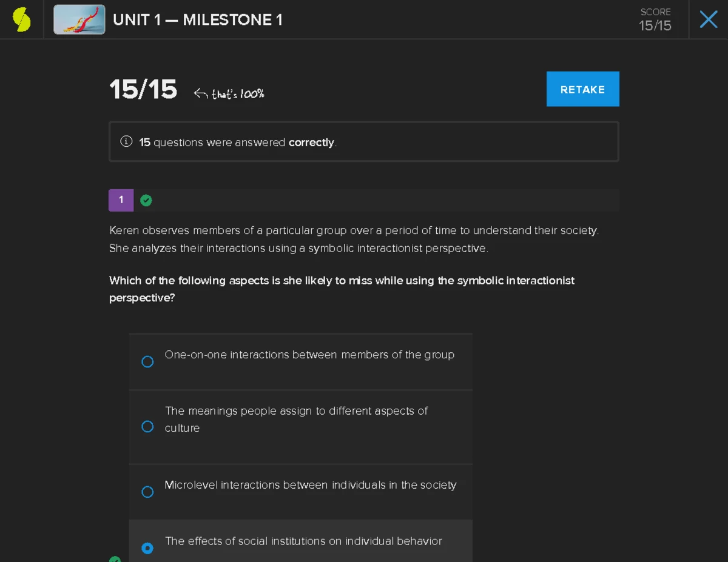Select the One-on-one interactions answer option
The width and height of the screenshot is (728, 562).
click(147, 361)
